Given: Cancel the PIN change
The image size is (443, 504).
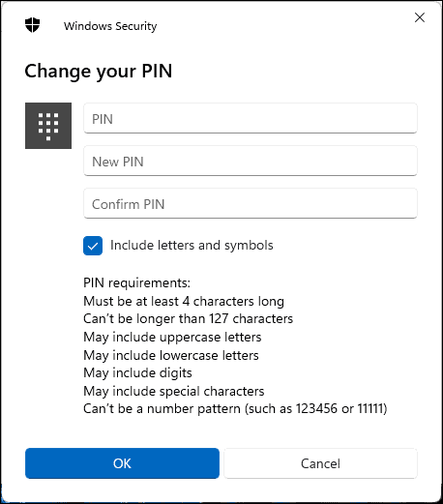Looking at the screenshot, I should 320,463.
